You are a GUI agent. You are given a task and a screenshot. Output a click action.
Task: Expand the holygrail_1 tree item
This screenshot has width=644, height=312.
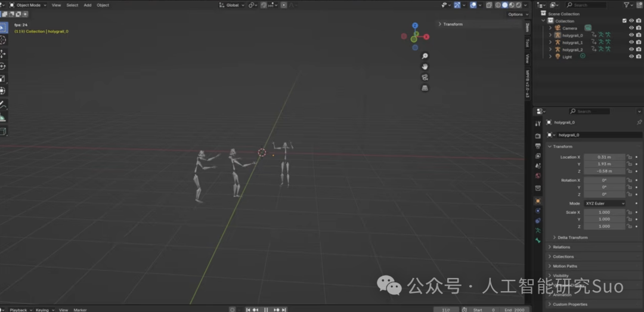point(550,42)
